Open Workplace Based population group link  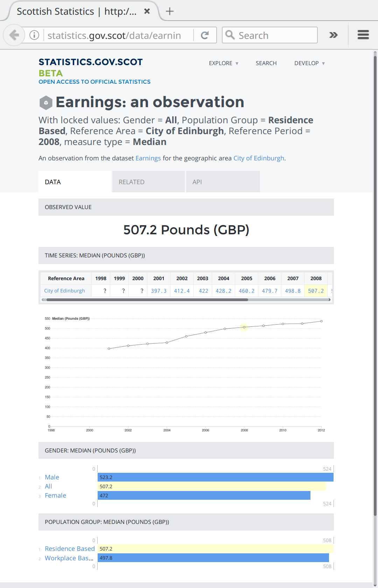click(x=69, y=558)
